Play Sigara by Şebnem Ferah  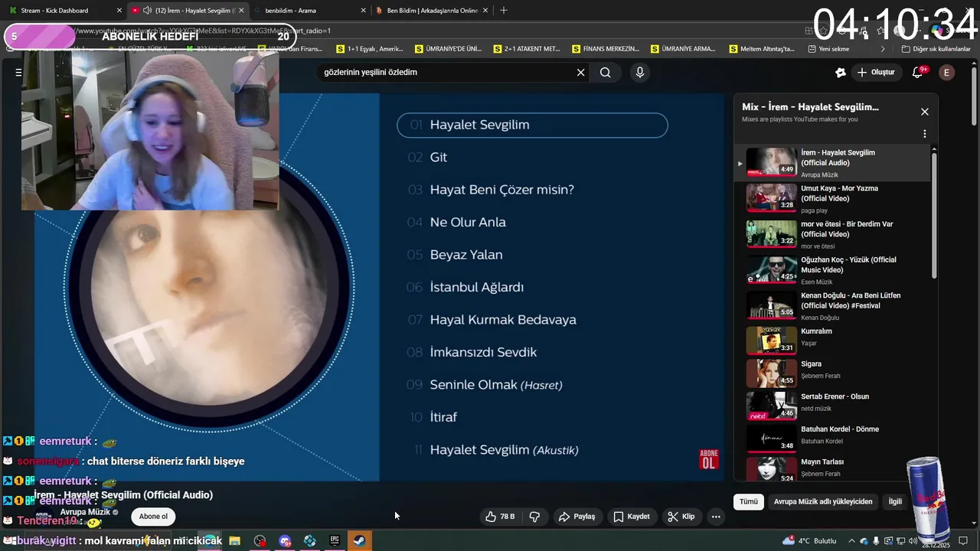(x=833, y=373)
